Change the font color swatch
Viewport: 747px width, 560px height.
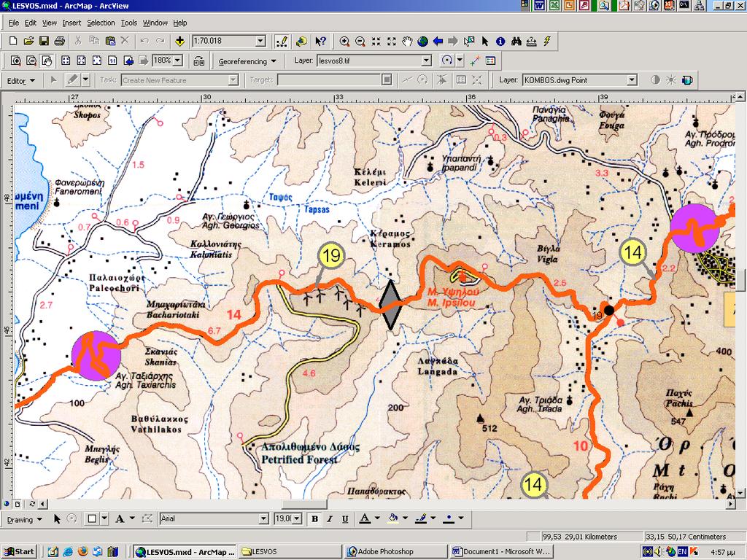point(365,519)
